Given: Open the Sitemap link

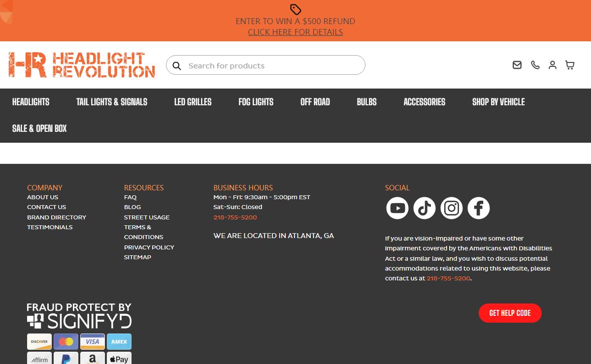Looking at the screenshot, I should point(137,257).
